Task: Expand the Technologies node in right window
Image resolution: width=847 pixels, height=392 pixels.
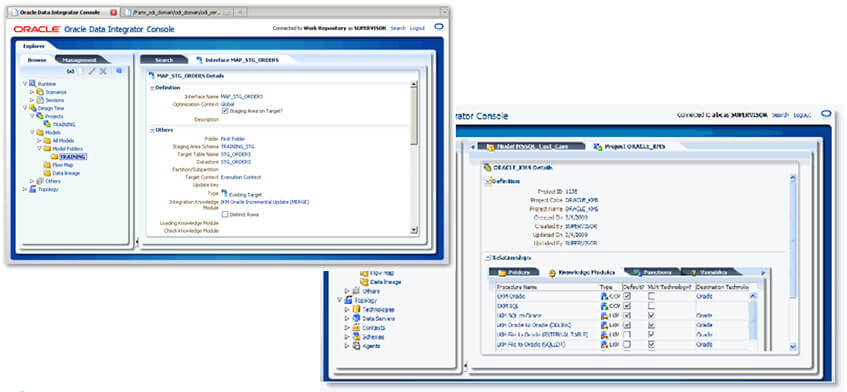Action: pyautogui.click(x=346, y=309)
